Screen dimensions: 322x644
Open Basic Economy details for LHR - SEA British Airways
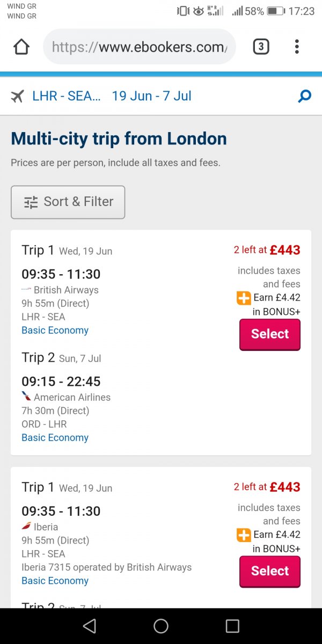pyautogui.click(x=55, y=331)
